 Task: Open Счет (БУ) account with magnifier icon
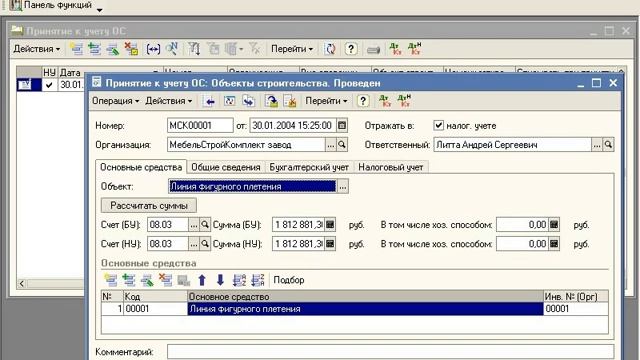point(205,224)
